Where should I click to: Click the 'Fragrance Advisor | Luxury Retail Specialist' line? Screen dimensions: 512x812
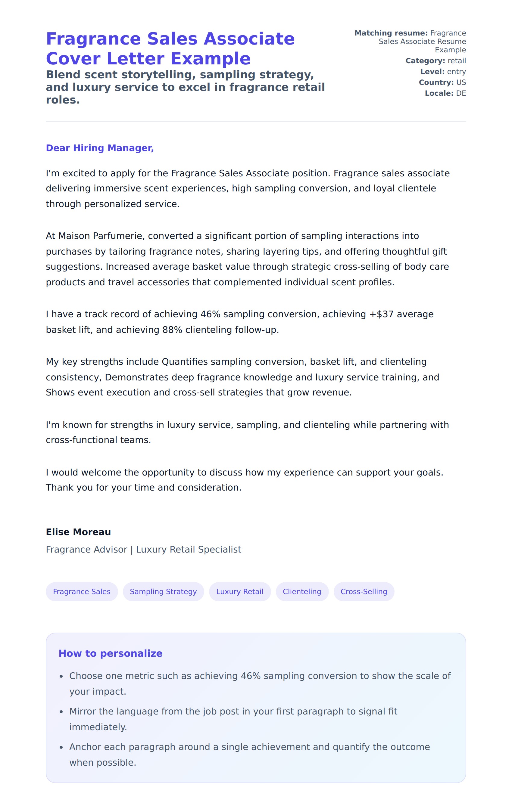pyautogui.click(x=143, y=549)
